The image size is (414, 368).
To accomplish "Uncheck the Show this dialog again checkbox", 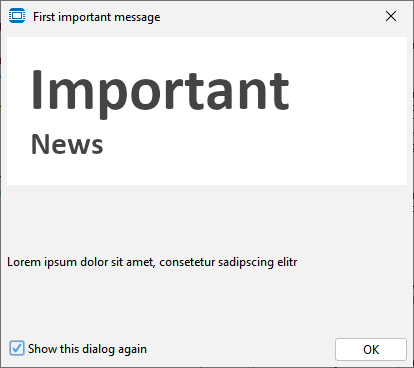I will pyautogui.click(x=17, y=348).
